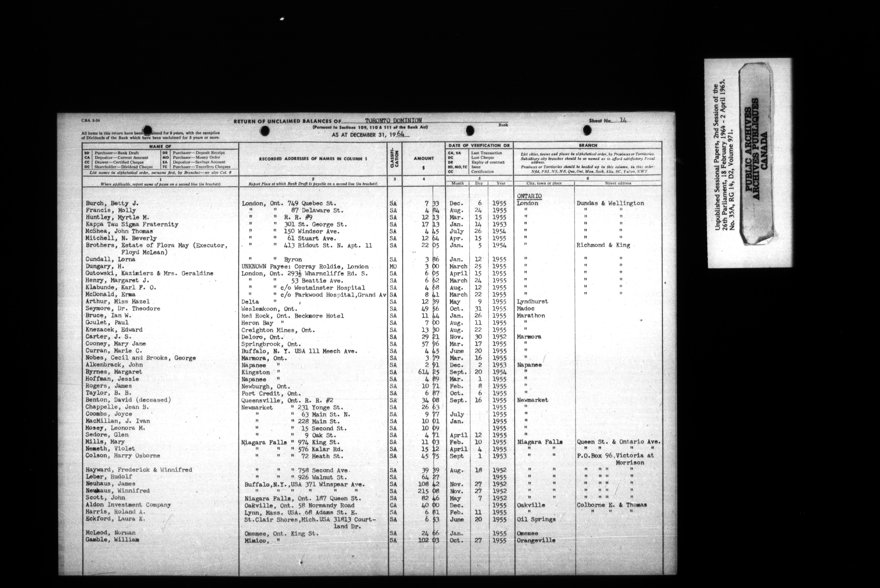Image resolution: width=880 pixels, height=588 pixels.
Task: Click "Hayward, Frederick & Winnifred"
Action: pos(139,469)
